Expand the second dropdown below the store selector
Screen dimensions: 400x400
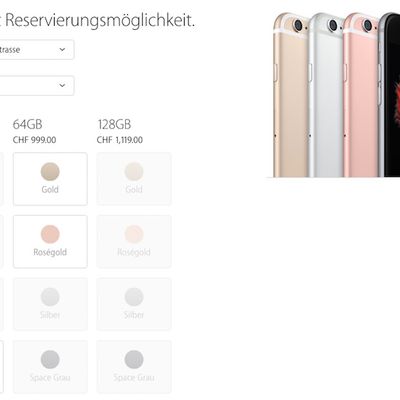pyautogui.click(x=35, y=86)
